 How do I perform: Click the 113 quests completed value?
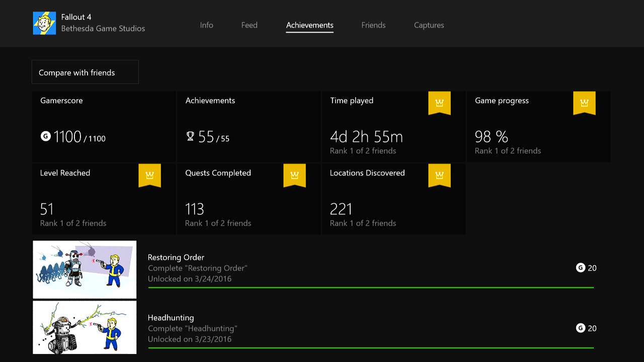click(x=195, y=209)
